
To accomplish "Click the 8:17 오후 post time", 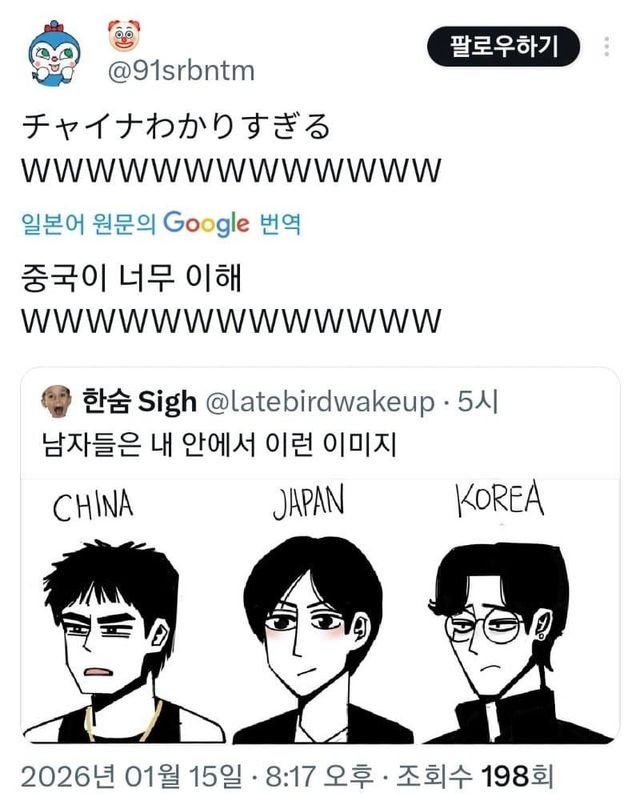I will [319, 776].
